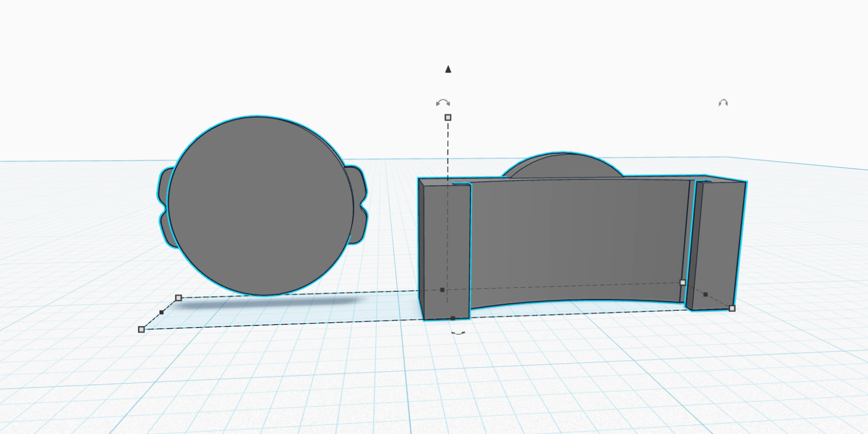Click the white corner handle inside the curved wall
This screenshot has height=434, width=868.
tap(682, 283)
